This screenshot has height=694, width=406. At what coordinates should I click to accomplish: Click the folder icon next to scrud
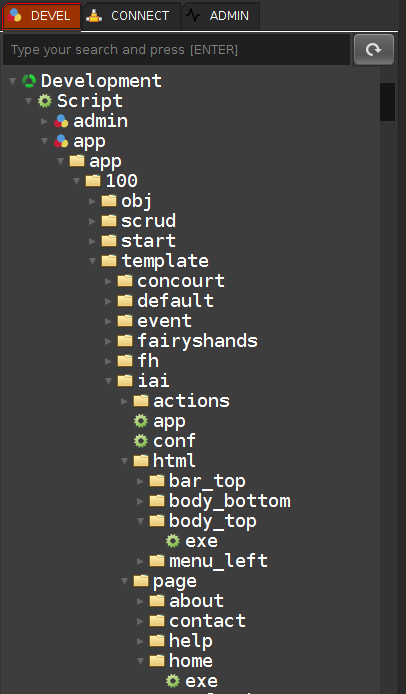coord(109,220)
